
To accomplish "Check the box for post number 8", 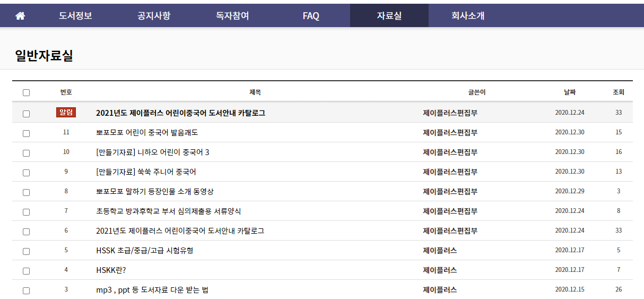I will 26,192.
